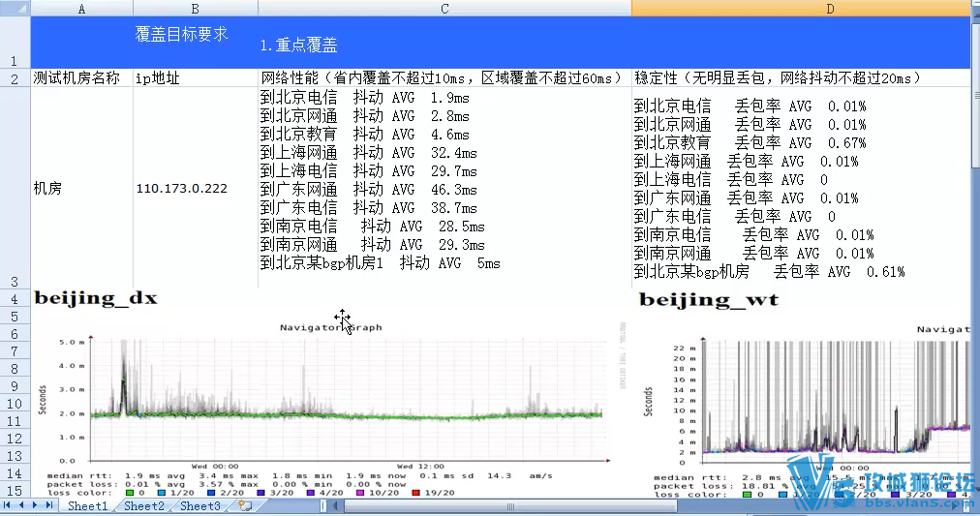Select column B header
980x516 pixels.
point(196,8)
